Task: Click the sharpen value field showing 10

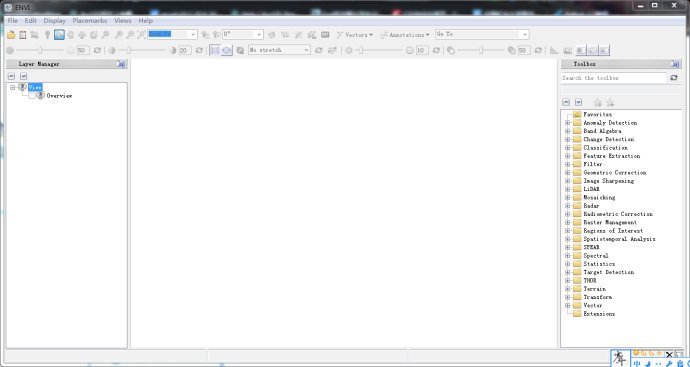Action: point(422,51)
